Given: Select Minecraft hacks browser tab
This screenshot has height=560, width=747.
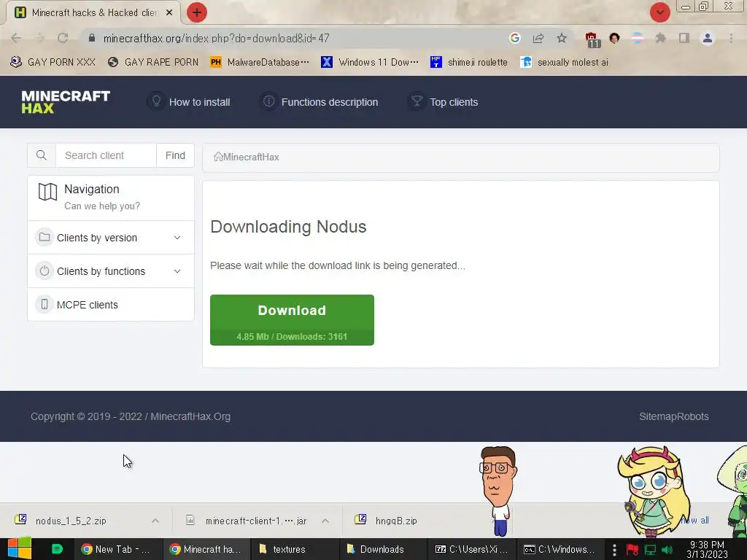Looking at the screenshot, I should pos(94,13).
